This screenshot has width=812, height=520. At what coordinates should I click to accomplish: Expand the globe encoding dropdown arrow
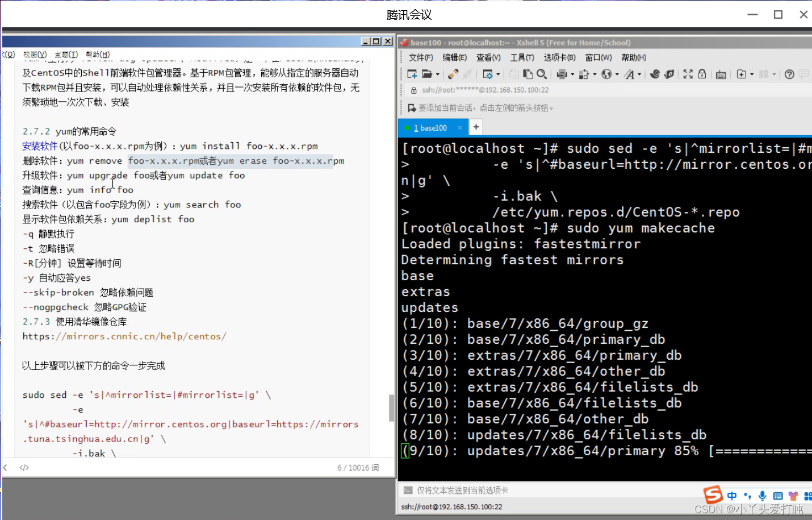617,74
